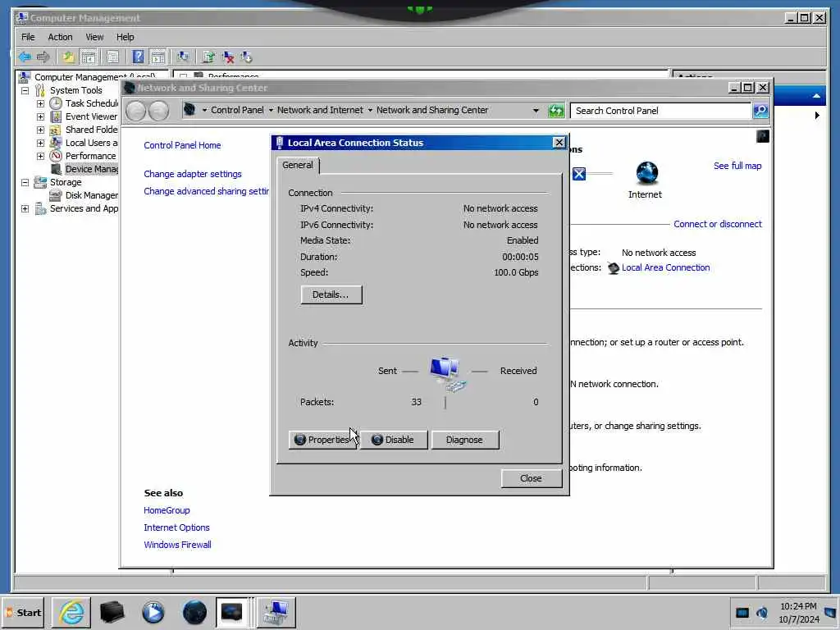The image size is (840, 630).
Task: Expand the Task Scheduler node
Action: pyautogui.click(x=40, y=103)
